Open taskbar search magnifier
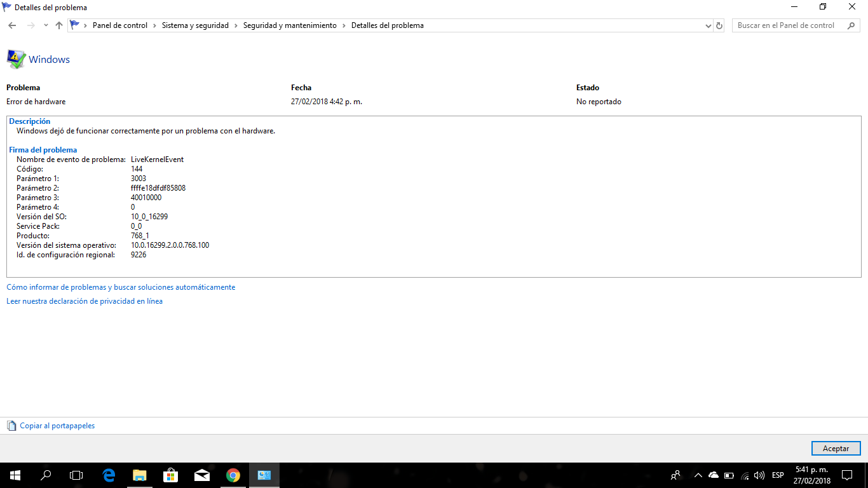 click(46, 475)
